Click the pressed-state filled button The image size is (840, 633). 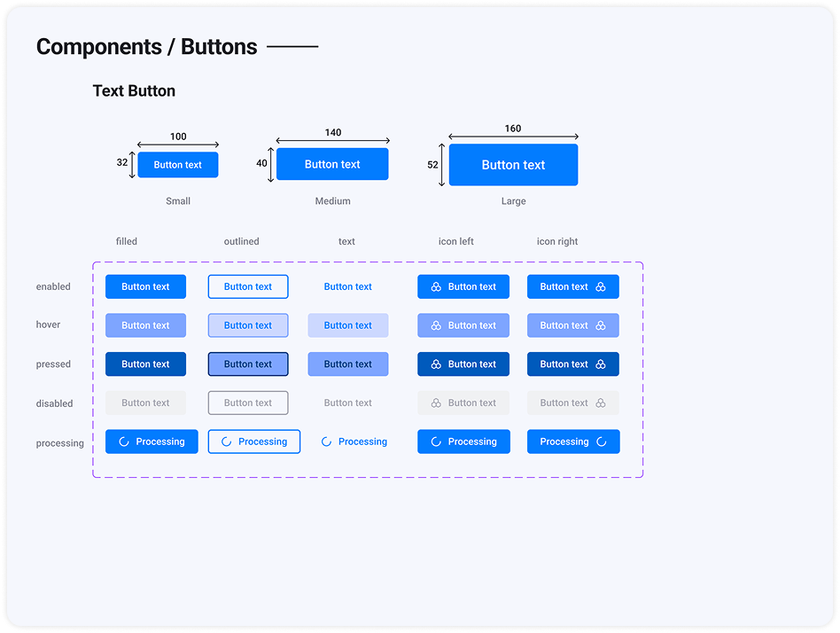pos(145,364)
